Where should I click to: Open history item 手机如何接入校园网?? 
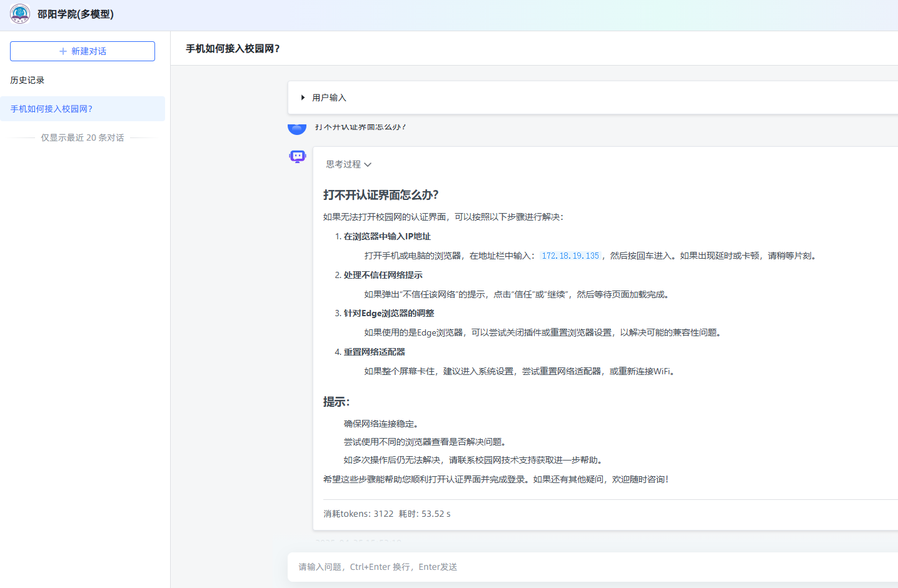click(x=51, y=109)
